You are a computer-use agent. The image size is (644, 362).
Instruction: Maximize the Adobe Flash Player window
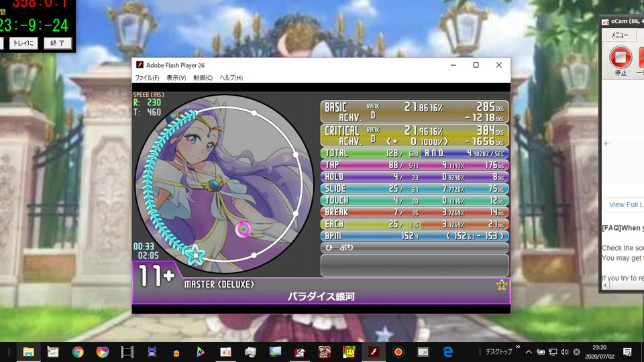[476, 65]
